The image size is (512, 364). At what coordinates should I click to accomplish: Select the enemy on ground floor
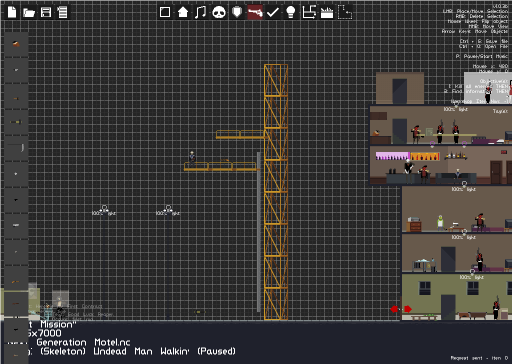[496, 307]
